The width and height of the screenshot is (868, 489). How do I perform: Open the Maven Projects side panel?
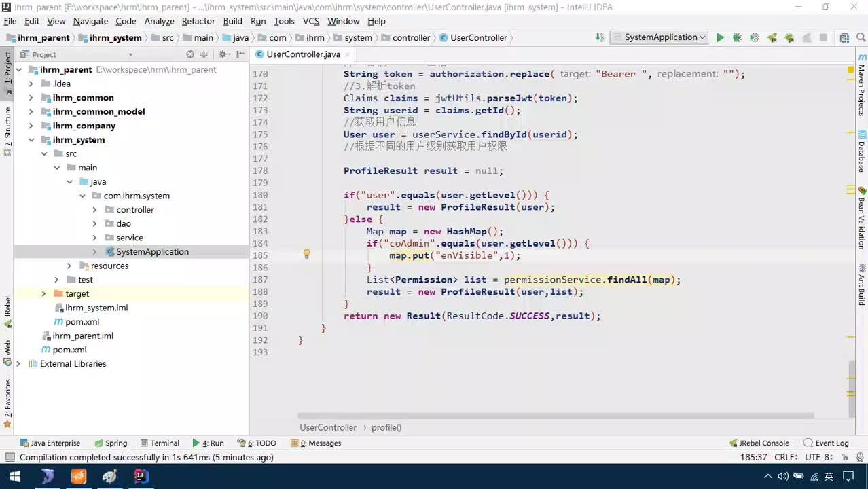(861, 85)
